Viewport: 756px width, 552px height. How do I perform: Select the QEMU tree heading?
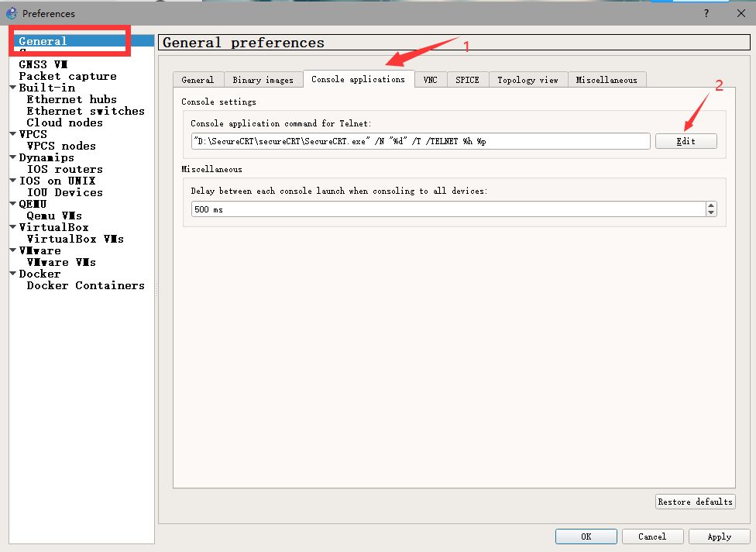pos(33,204)
